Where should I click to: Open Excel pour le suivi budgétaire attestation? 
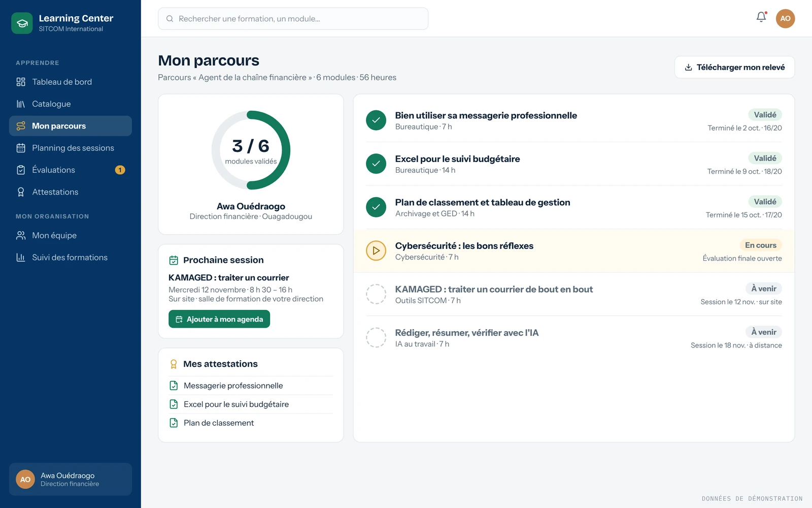coord(251,404)
